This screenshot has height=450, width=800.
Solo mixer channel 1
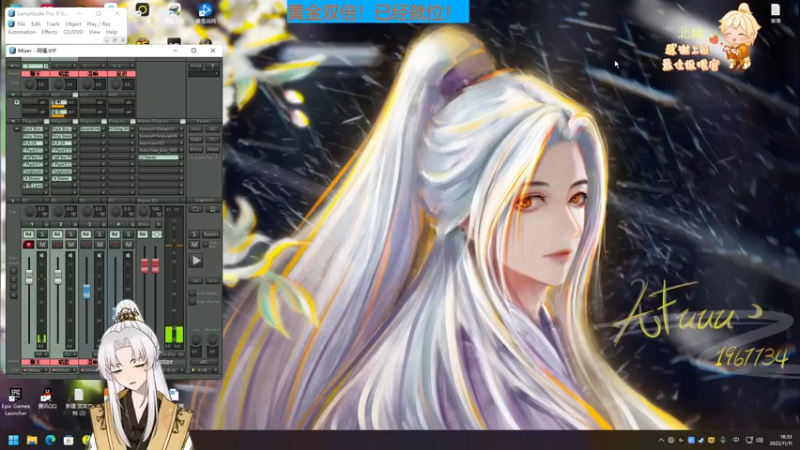coord(42,234)
